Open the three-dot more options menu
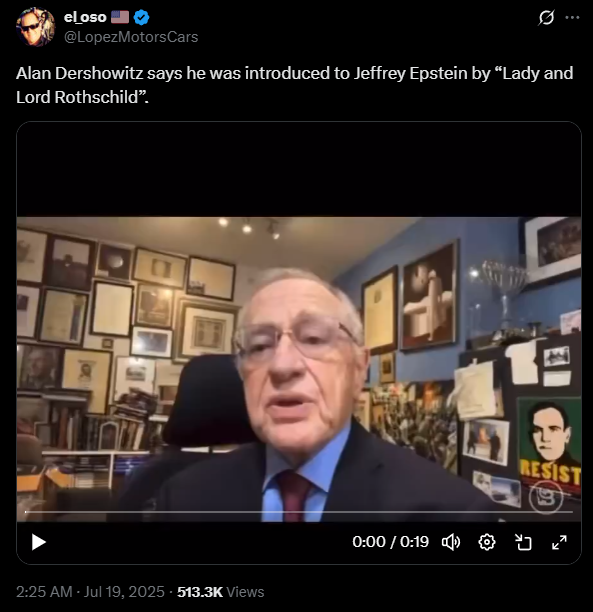Viewport: 593px width, 612px height. click(x=572, y=18)
